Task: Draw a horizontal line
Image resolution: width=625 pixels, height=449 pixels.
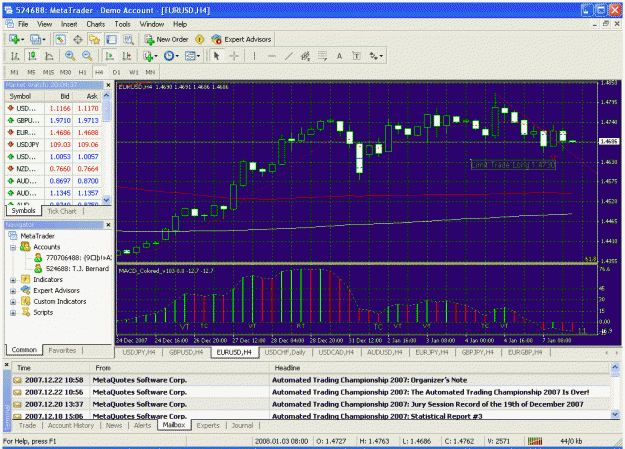Action: pos(272,56)
